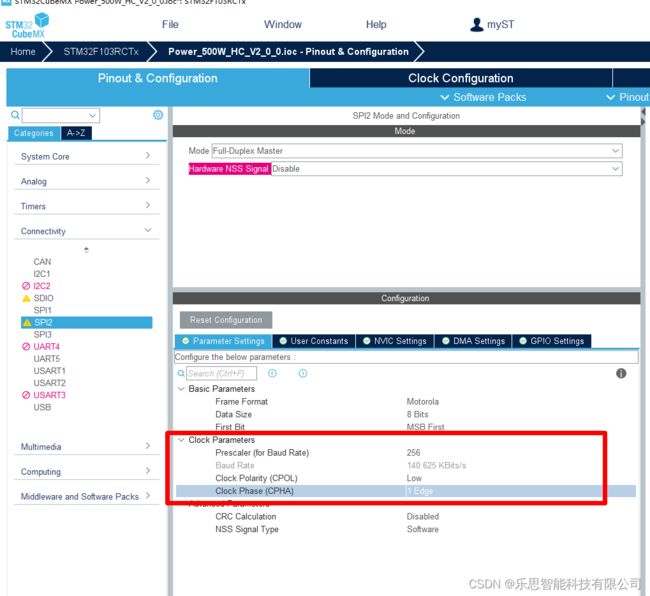Open the Window menu

[x=283, y=24]
